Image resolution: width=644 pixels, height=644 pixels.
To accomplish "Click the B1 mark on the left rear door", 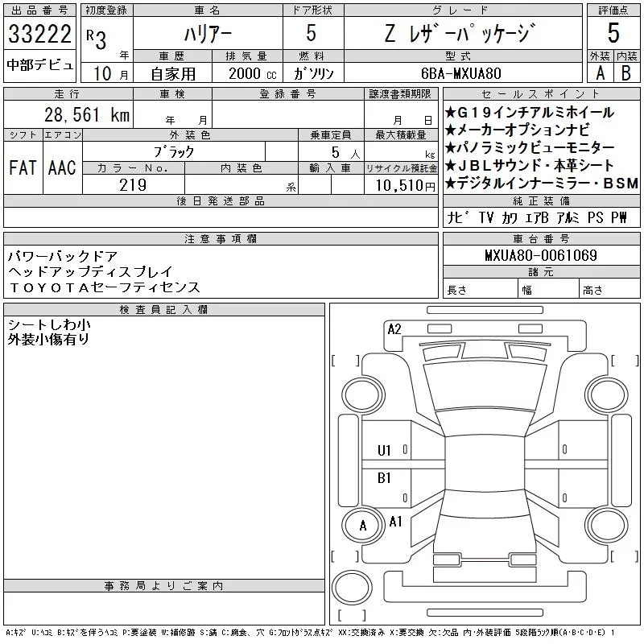I will pyautogui.click(x=384, y=478).
